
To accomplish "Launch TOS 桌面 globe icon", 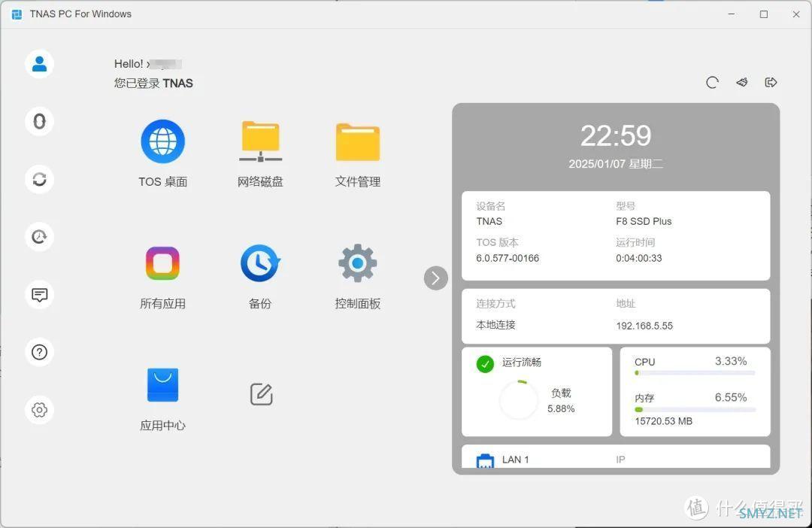I will (162, 141).
